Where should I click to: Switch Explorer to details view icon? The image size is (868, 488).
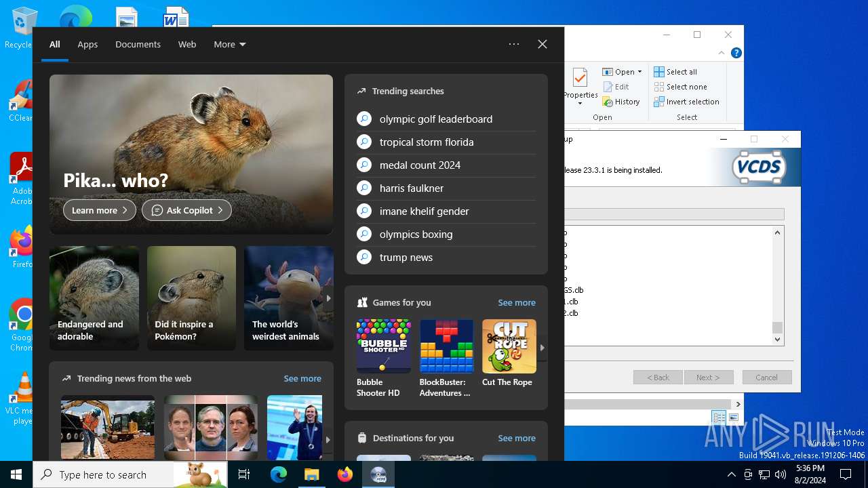(719, 418)
